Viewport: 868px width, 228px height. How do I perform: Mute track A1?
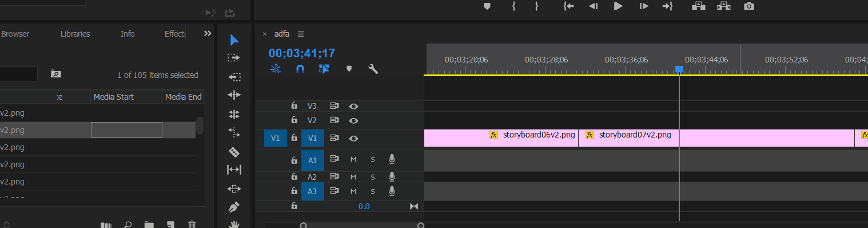point(353,160)
